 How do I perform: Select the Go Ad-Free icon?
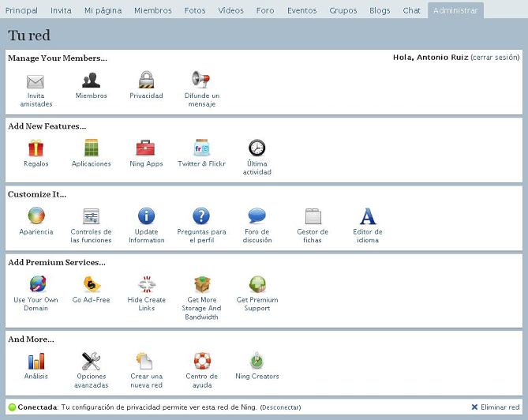click(91, 285)
